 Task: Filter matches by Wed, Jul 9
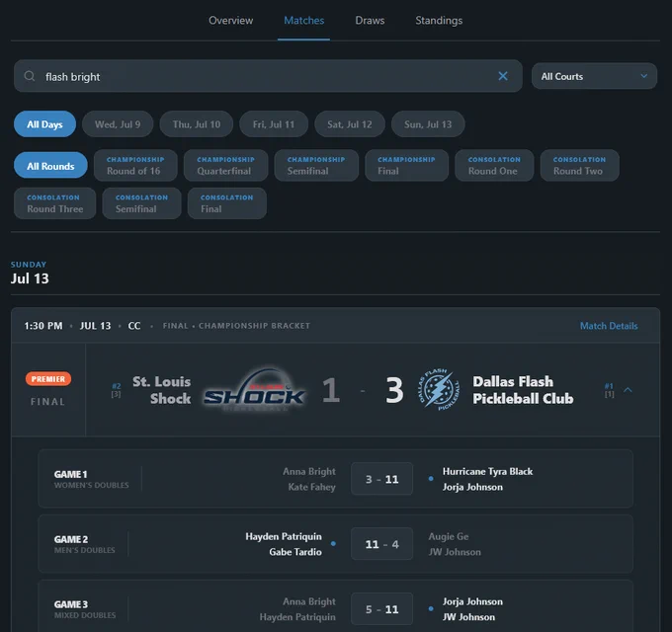pyautogui.click(x=118, y=124)
